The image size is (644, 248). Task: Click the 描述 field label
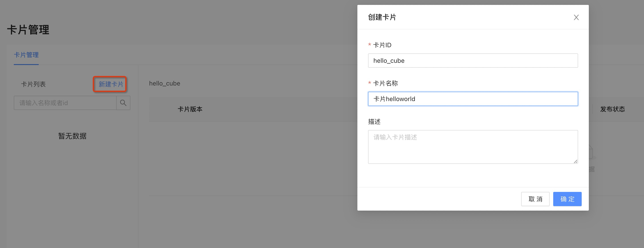tap(374, 122)
